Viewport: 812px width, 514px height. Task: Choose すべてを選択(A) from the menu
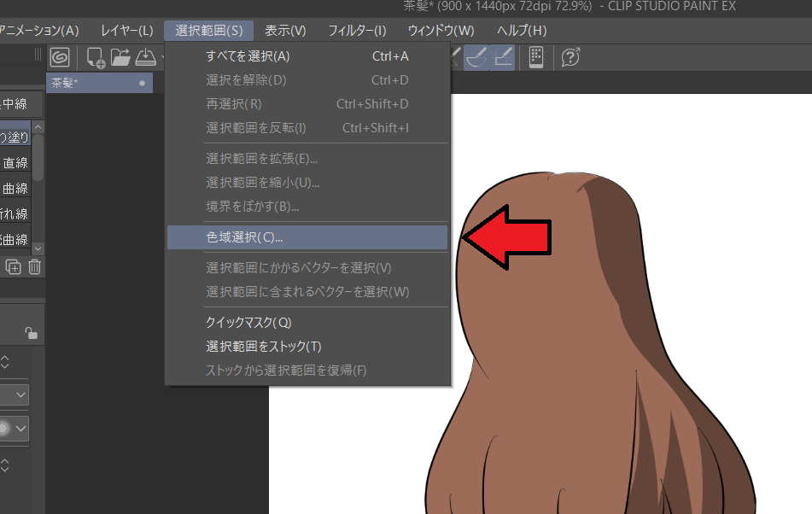tap(248, 56)
